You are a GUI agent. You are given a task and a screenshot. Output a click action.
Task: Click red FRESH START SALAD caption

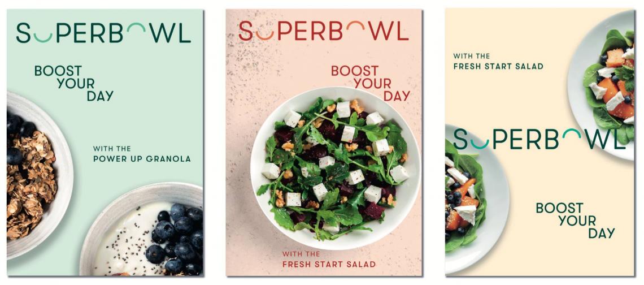(329, 264)
